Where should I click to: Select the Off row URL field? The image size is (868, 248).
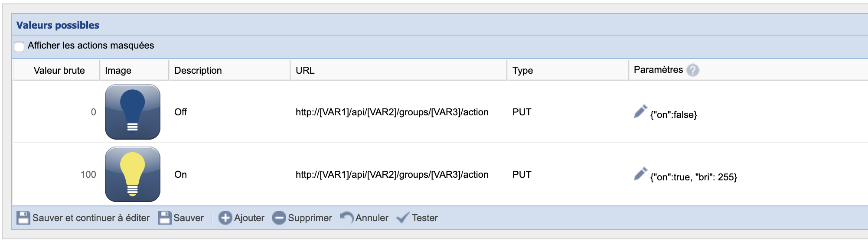click(x=392, y=112)
